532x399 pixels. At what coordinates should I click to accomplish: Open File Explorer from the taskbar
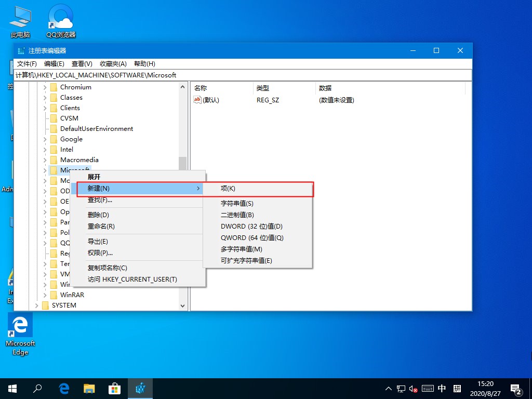pos(89,388)
